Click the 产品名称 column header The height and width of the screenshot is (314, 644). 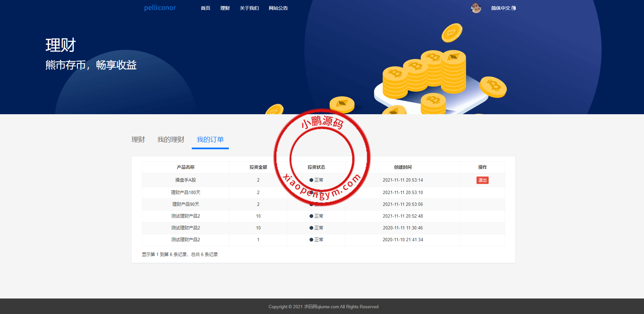coord(186,167)
